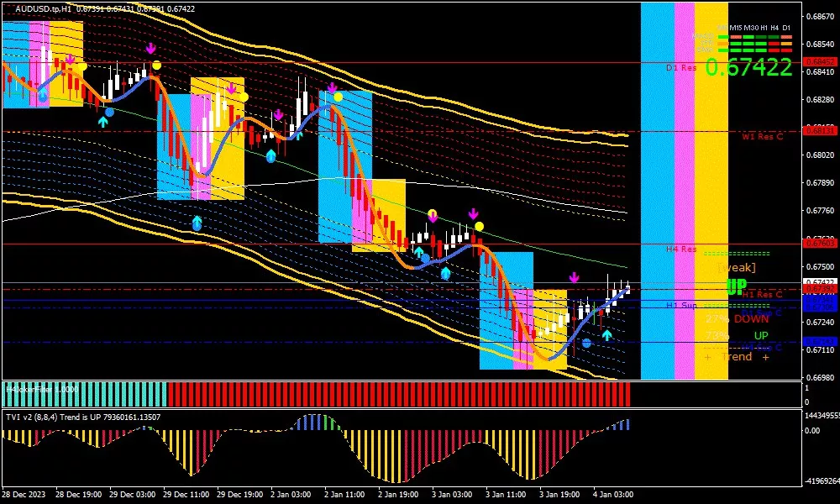Click the 29 Dec 11:00 time axis label

(186, 494)
